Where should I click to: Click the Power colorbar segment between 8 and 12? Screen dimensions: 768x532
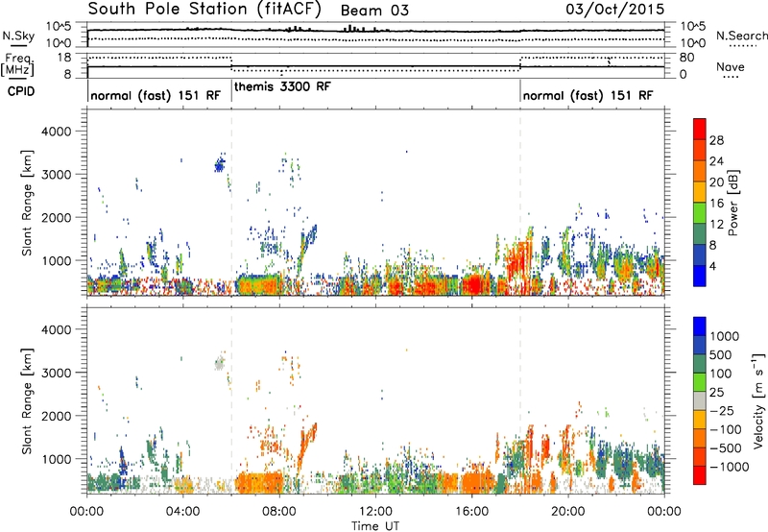click(700, 233)
